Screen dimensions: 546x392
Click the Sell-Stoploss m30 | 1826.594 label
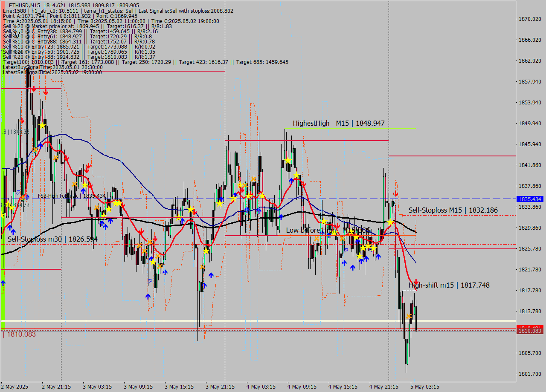52,239
